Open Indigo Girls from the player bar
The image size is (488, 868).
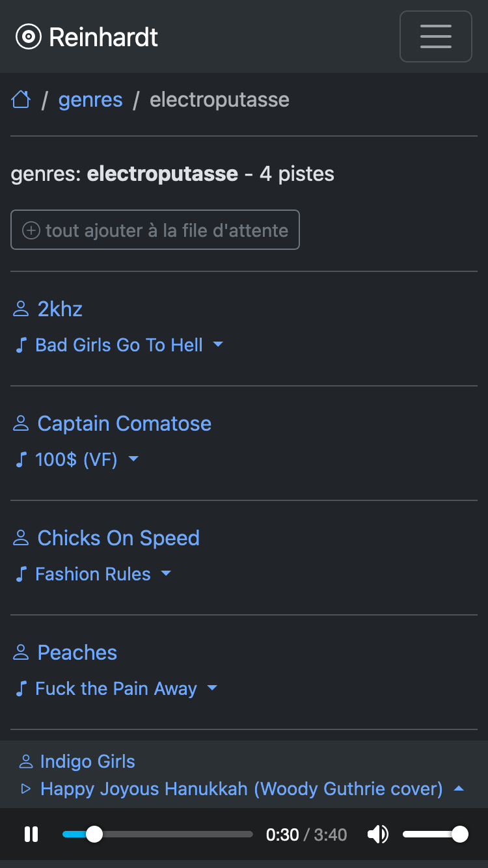(x=87, y=761)
